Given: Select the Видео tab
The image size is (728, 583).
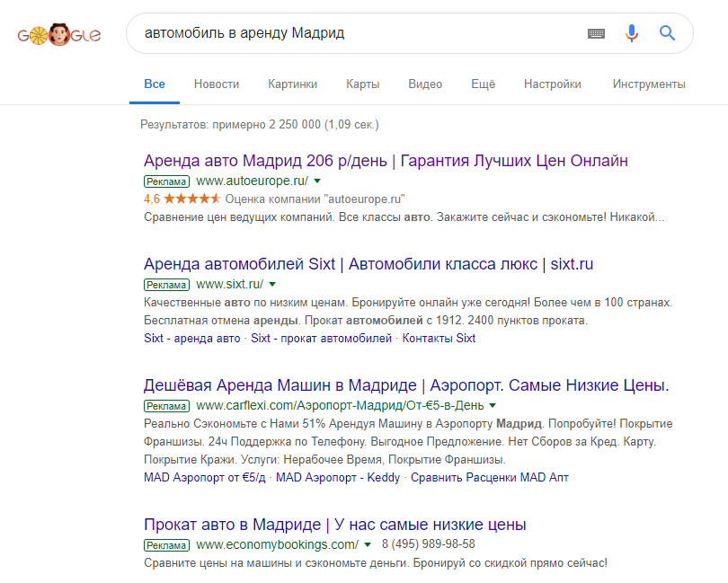Looking at the screenshot, I should [425, 84].
